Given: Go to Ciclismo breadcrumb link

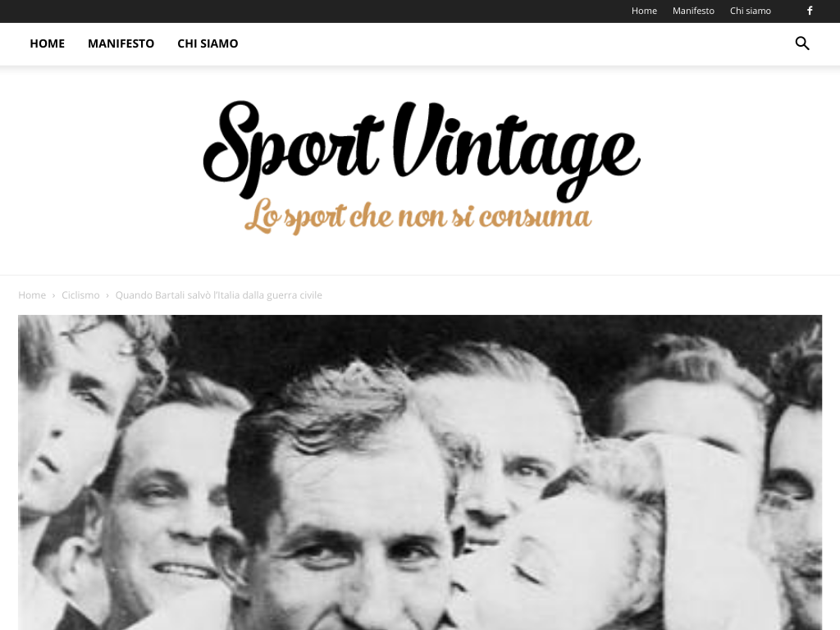Looking at the screenshot, I should (80, 295).
